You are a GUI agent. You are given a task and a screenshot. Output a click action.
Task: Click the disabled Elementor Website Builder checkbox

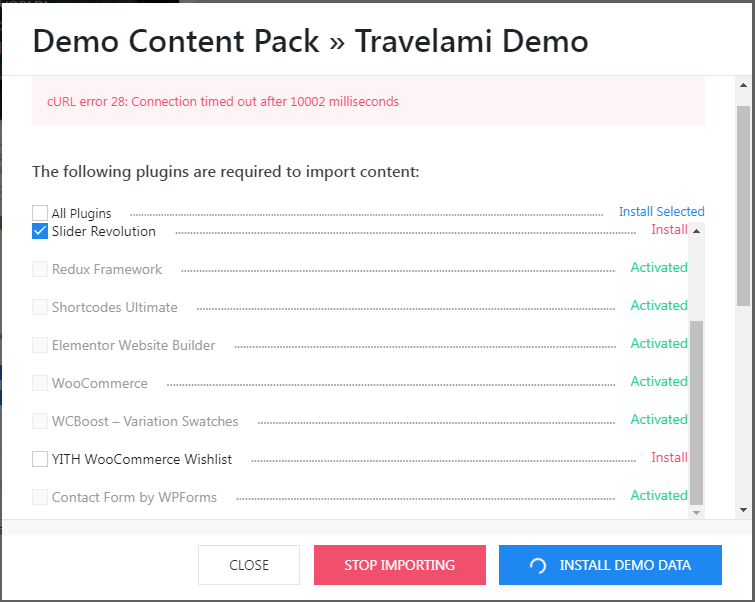[x=40, y=345]
